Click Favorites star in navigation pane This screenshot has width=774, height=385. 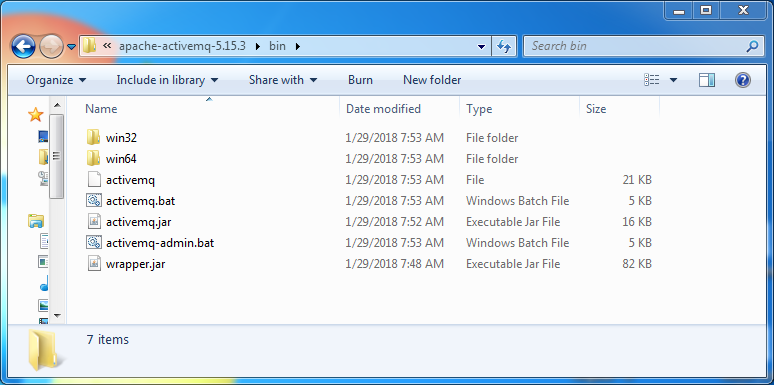[x=36, y=116]
